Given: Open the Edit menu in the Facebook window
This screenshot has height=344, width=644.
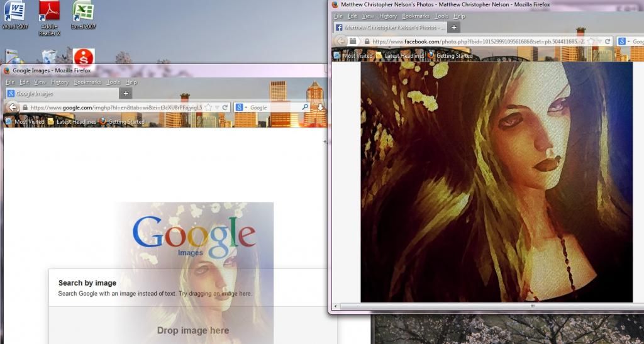Looking at the screenshot, I should coord(352,16).
